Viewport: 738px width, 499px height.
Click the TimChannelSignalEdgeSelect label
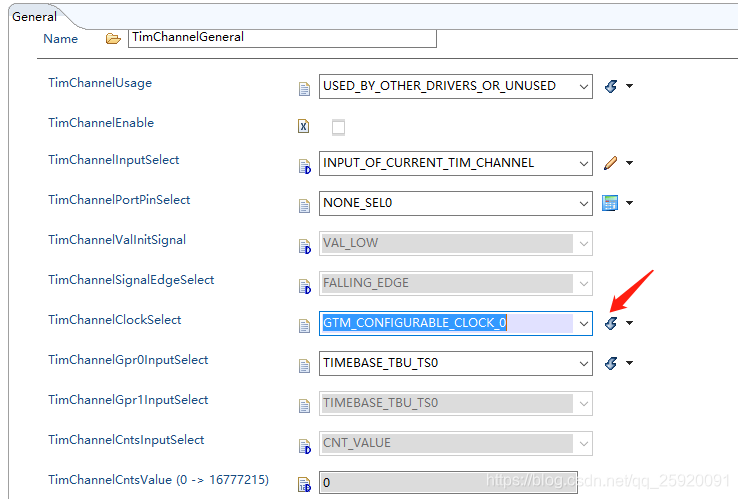(131, 280)
